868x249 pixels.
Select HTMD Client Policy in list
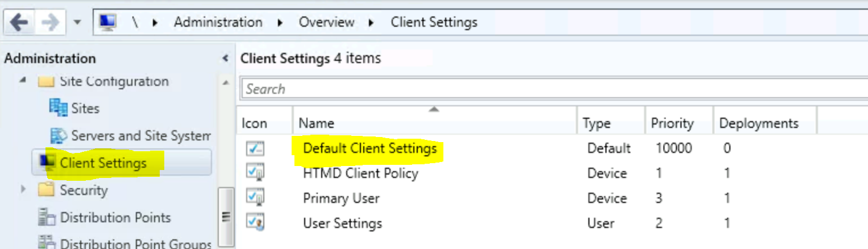point(360,173)
